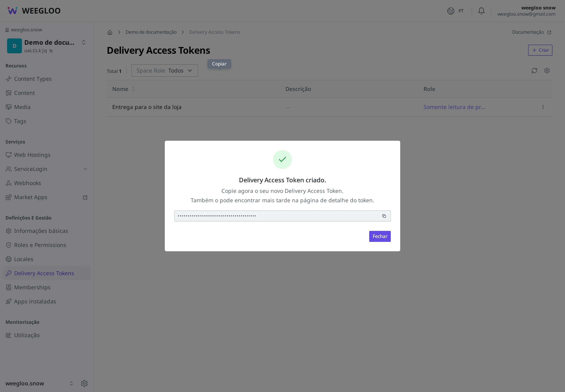The width and height of the screenshot is (565, 392).
Task: Open the notifications bell
Action: [x=481, y=11]
